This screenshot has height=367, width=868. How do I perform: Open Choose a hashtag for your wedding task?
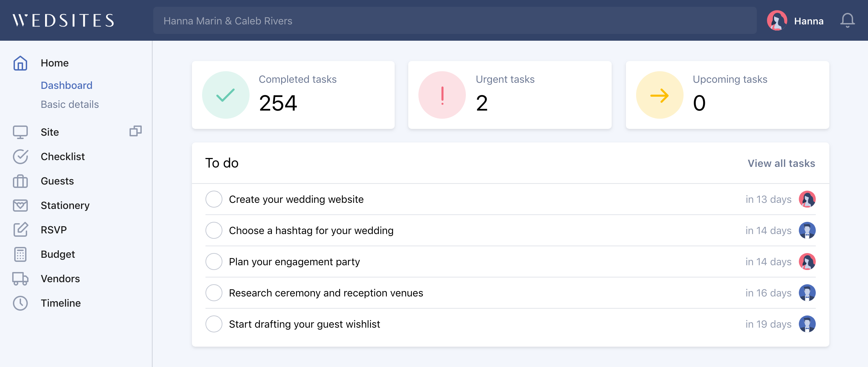click(x=311, y=231)
